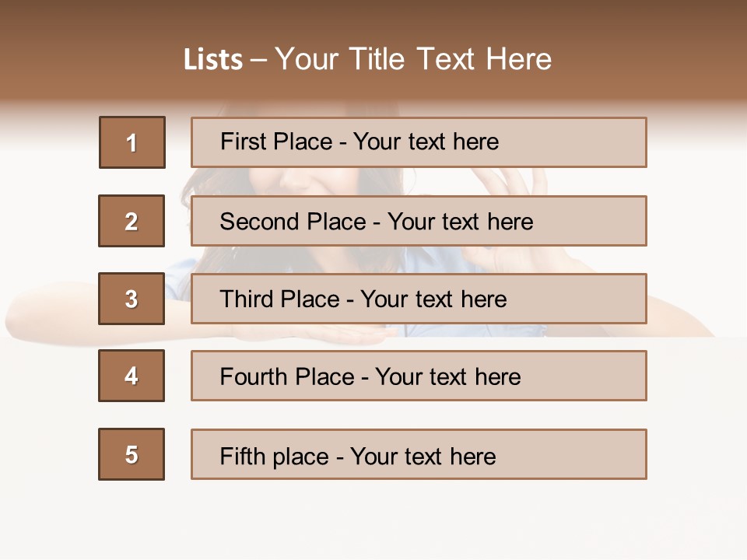Click "Your Title Text Here" in the heading
Screen dimensions: 747x560
[413, 59]
